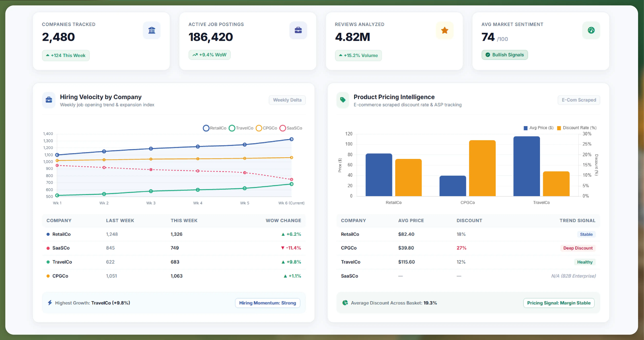Click Pricing Signal: Margin Stable button
The width and height of the screenshot is (644, 340).
559,303
